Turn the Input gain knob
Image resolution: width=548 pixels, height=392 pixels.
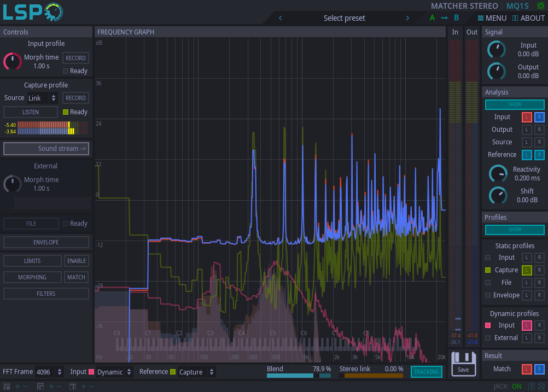tap(497, 50)
